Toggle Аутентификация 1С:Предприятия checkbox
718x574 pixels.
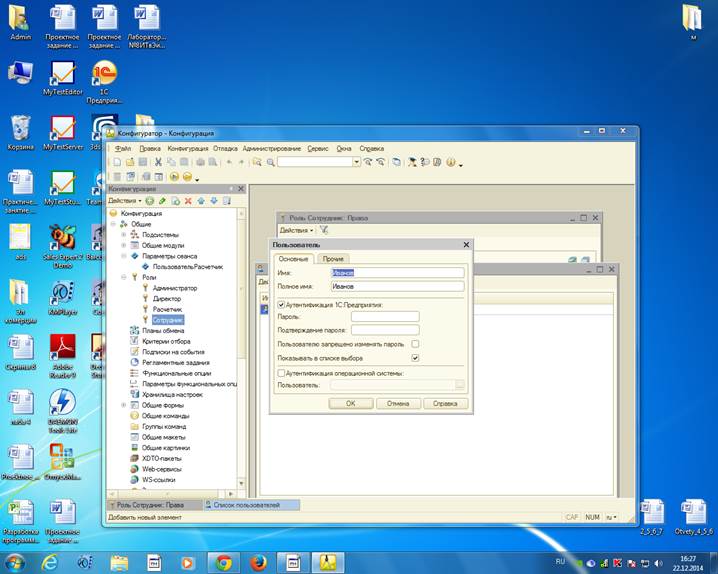pos(281,304)
